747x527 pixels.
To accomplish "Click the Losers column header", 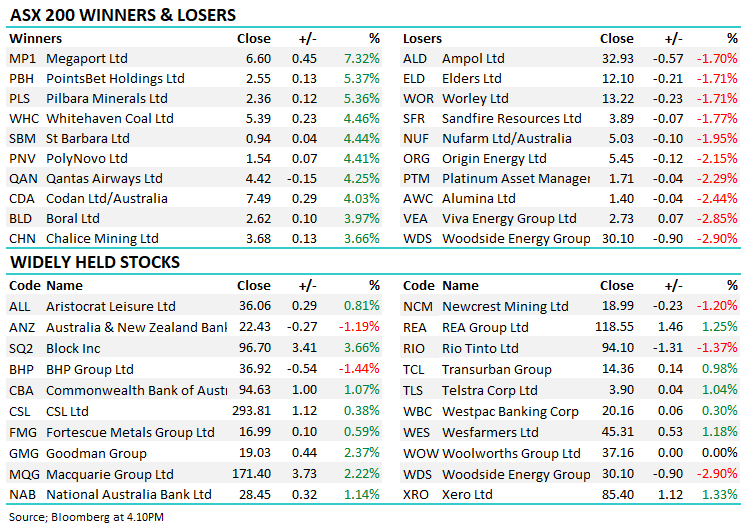I will pos(422,39).
